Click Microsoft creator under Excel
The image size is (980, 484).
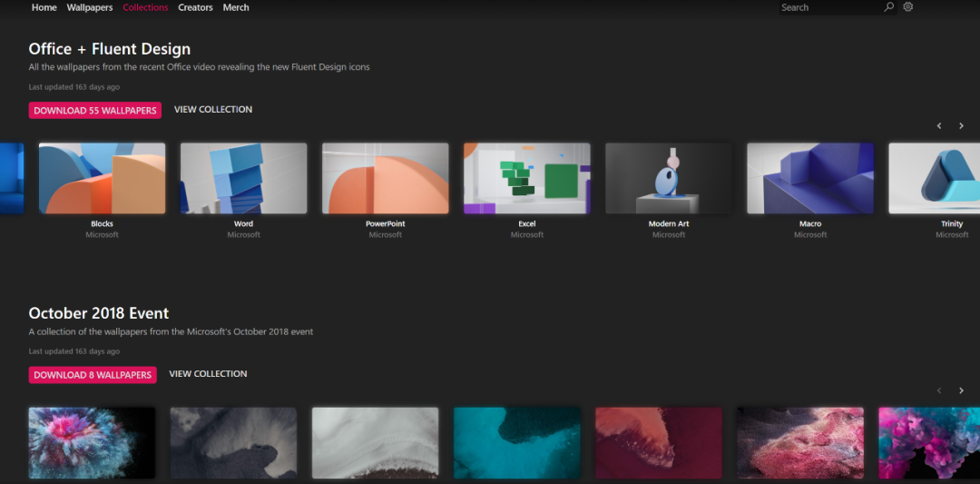[x=527, y=235]
